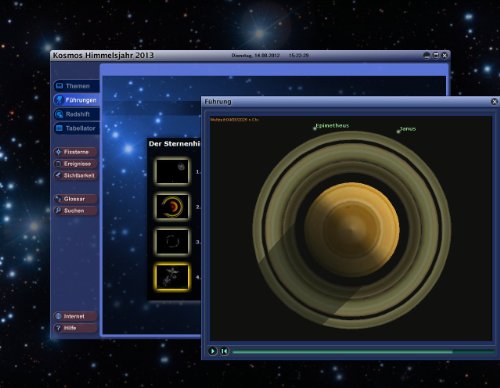The width and height of the screenshot is (500, 388).
Task: Open the Hilfe help button
Action: tap(75, 328)
